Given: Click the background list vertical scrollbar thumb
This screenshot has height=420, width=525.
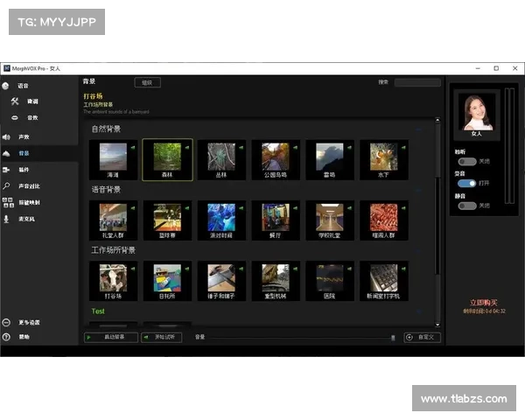Looking at the screenshot, I should tap(437, 226).
